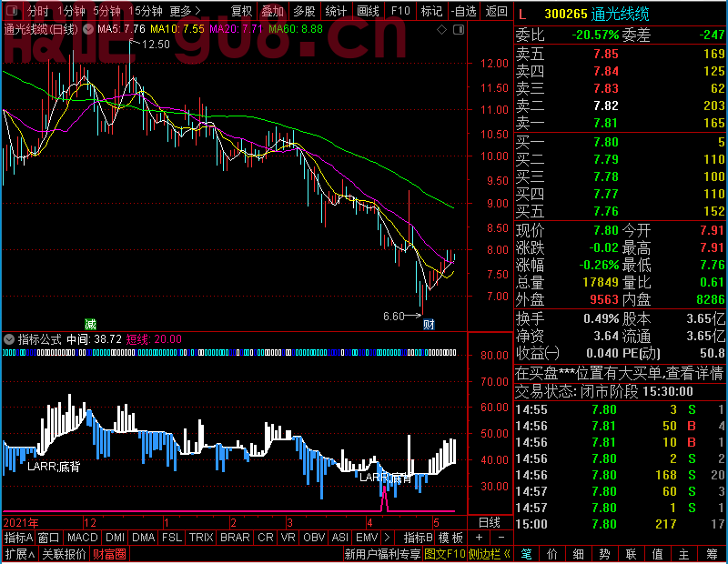
Task: Select the 笔 tick details tab
Action: 527,554
